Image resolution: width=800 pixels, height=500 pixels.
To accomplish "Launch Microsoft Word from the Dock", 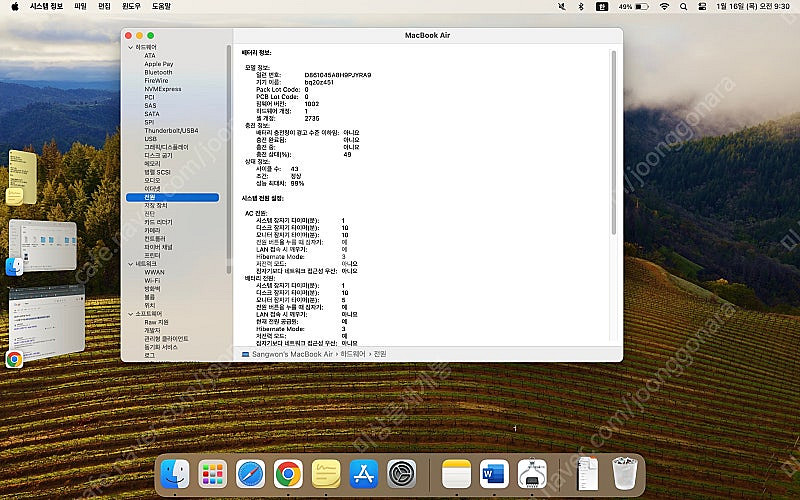I will click(x=494, y=474).
